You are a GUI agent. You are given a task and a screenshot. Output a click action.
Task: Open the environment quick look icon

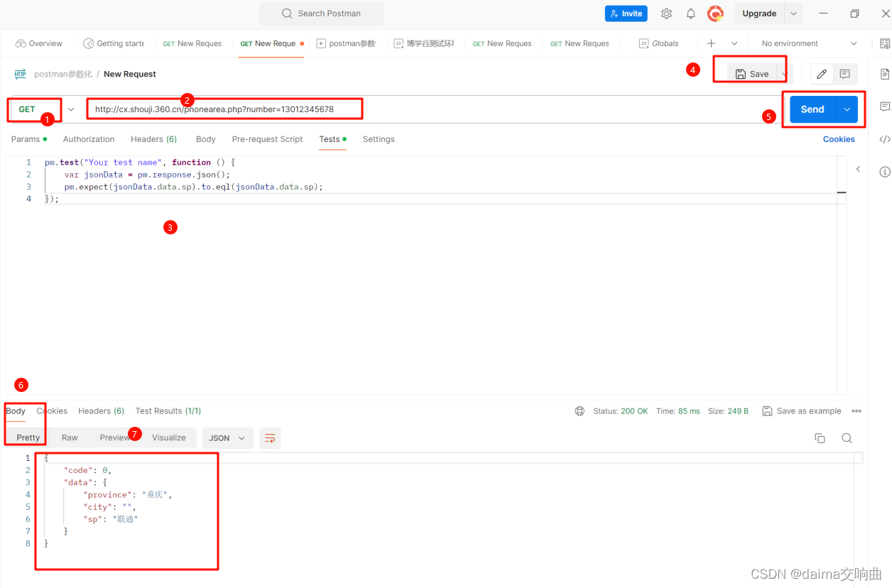click(884, 43)
